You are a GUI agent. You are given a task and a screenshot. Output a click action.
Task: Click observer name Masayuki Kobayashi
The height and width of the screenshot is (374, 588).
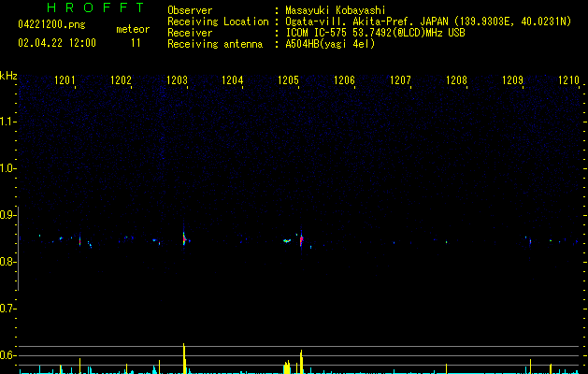336,10
